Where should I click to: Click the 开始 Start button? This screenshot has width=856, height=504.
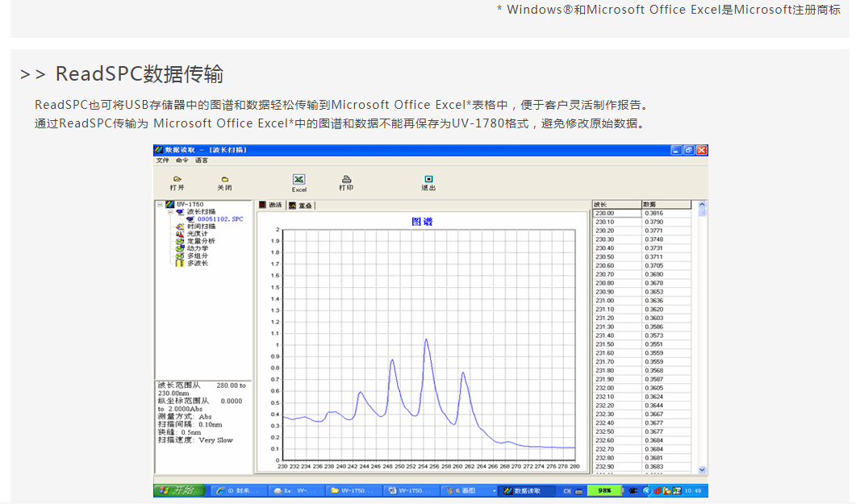180,491
